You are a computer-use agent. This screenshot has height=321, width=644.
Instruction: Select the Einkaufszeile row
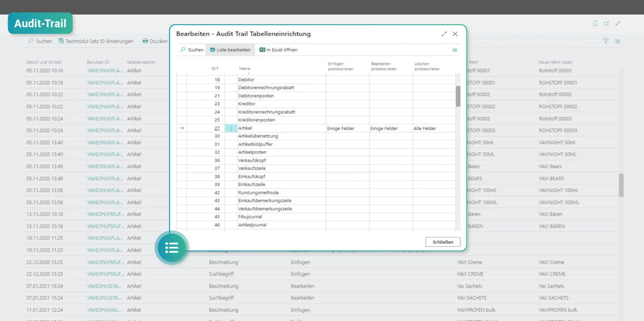click(x=316, y=184)
